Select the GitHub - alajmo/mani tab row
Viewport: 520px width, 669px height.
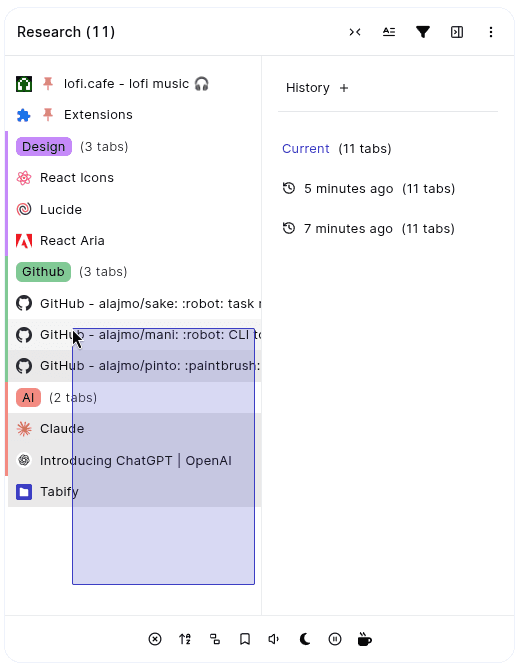(x=135, y=335)
